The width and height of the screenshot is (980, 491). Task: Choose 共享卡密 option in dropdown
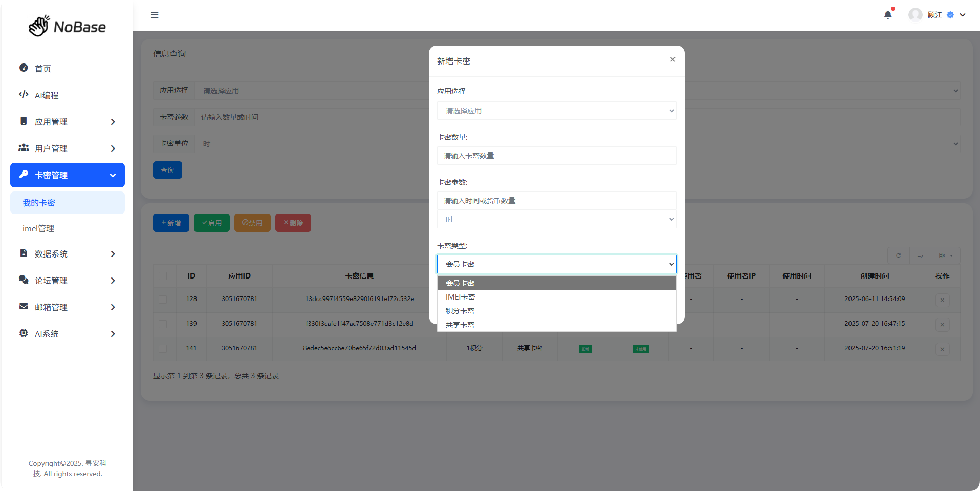click(460, 325)
